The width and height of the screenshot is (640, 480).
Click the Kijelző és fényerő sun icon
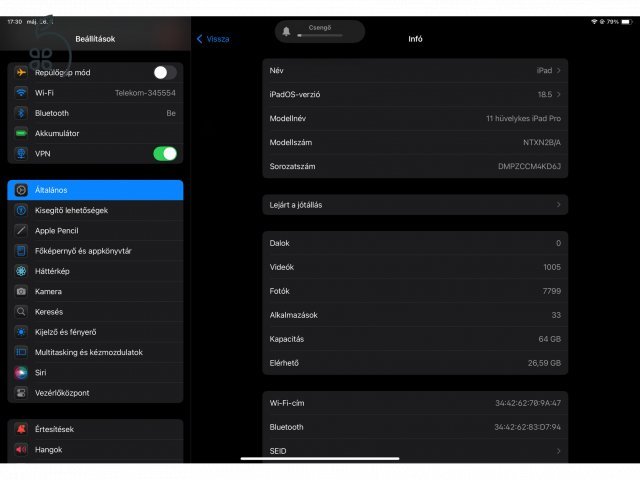21,332
